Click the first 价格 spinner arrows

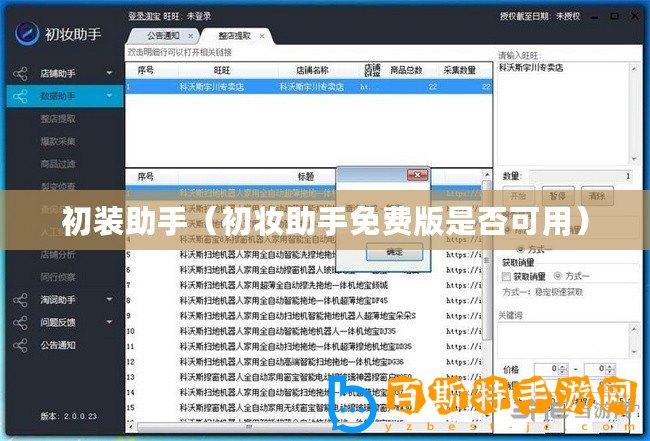point(563,369)
